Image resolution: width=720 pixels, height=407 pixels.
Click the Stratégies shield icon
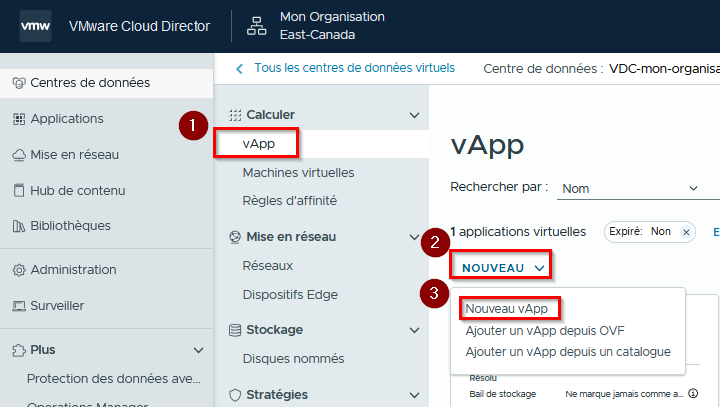pos(235,395)
